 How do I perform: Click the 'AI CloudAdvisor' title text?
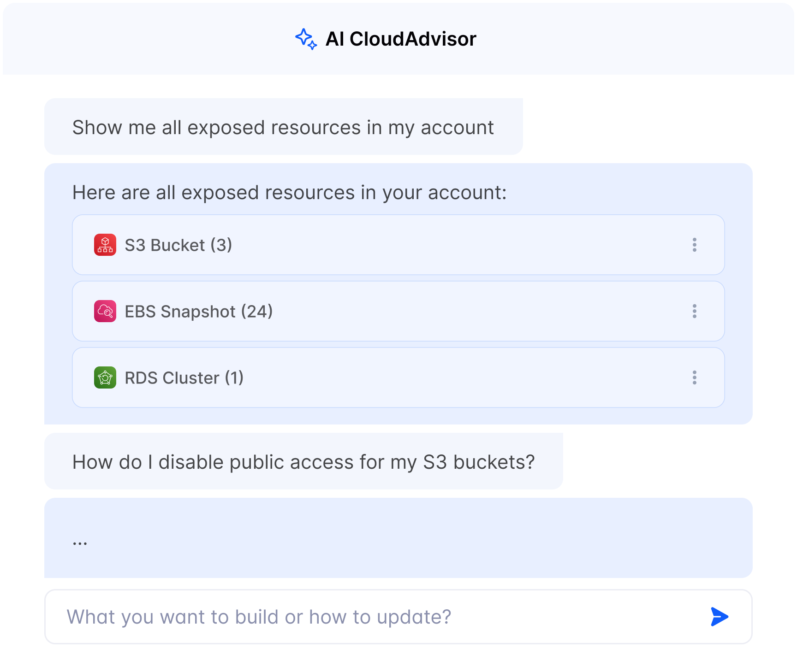click(x=401, y=39)
